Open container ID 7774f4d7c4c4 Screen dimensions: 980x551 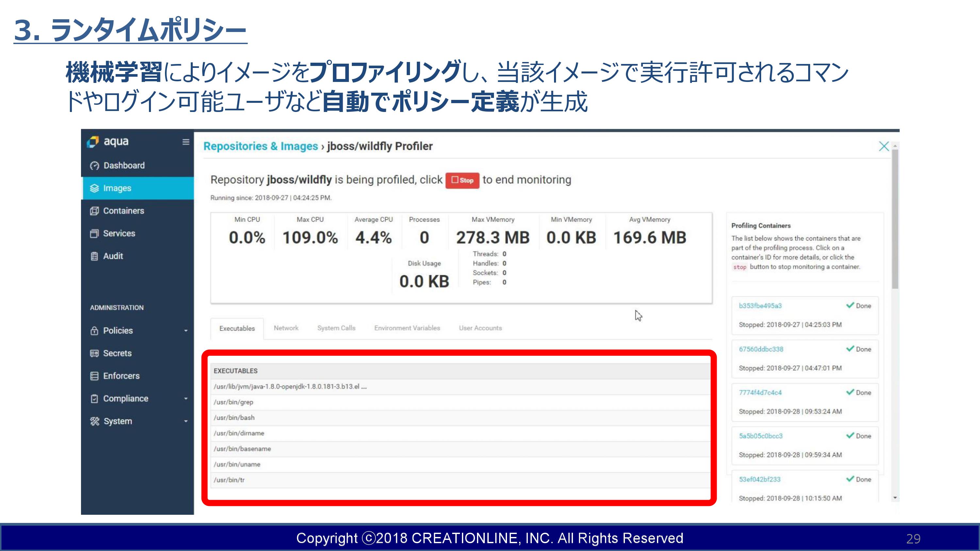760,392
